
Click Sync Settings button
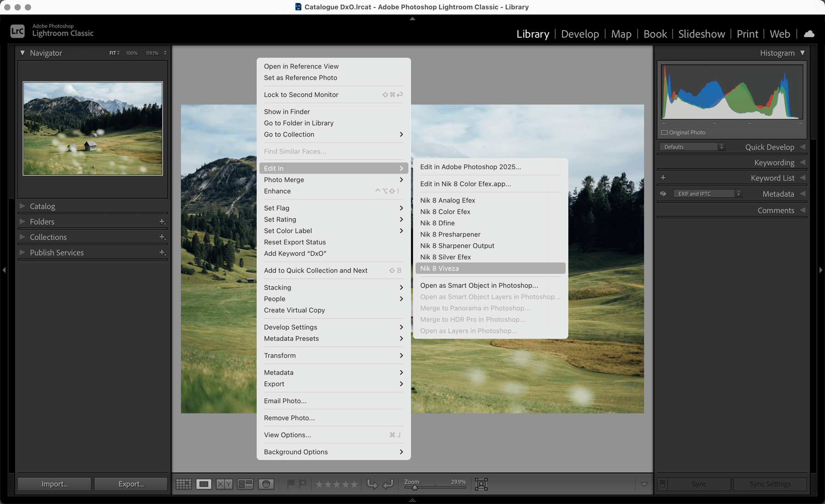pyautogui.click(x=770, y=484)
